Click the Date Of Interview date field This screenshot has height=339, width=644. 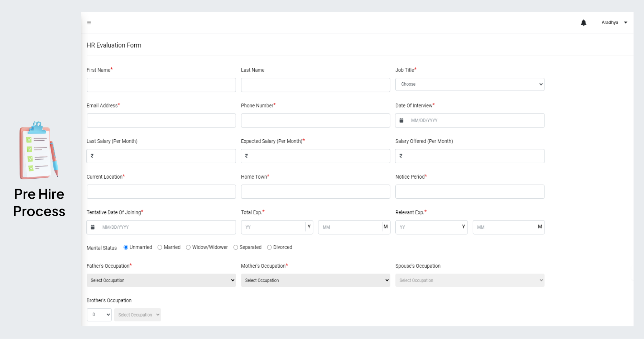(470, 120)
